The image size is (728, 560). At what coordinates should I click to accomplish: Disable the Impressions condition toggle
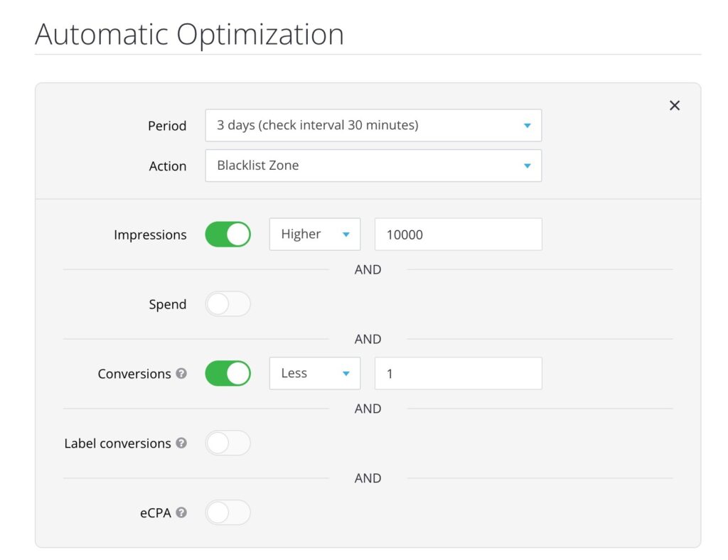pos(228,235)
